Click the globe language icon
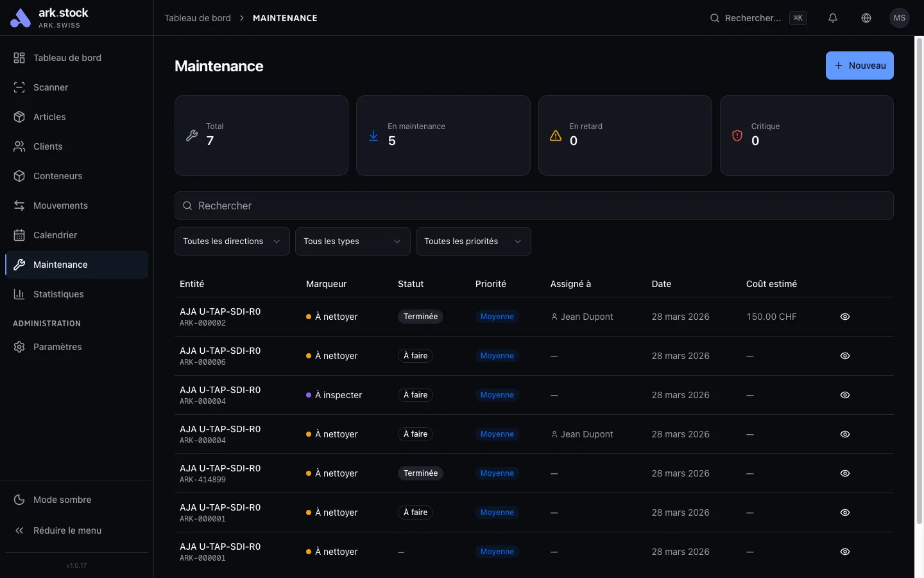The width and height of the screenshot is (924, 578). [x=866, y=18]
